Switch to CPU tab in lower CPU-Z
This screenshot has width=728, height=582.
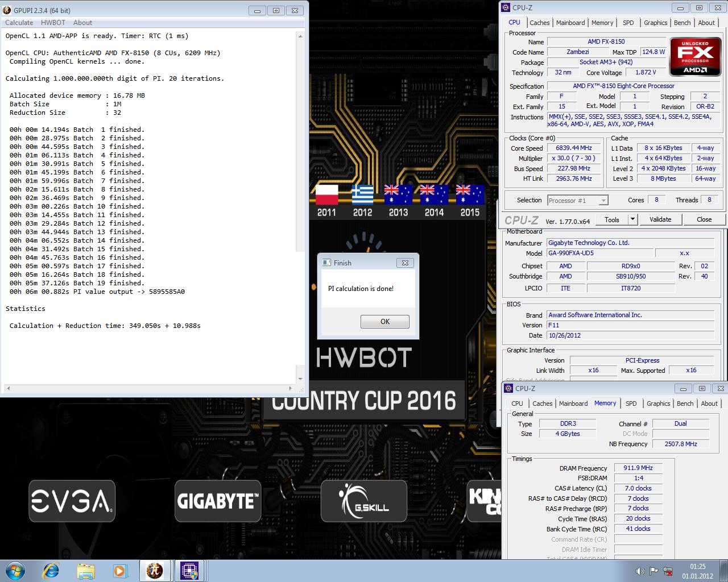point(517,404)
